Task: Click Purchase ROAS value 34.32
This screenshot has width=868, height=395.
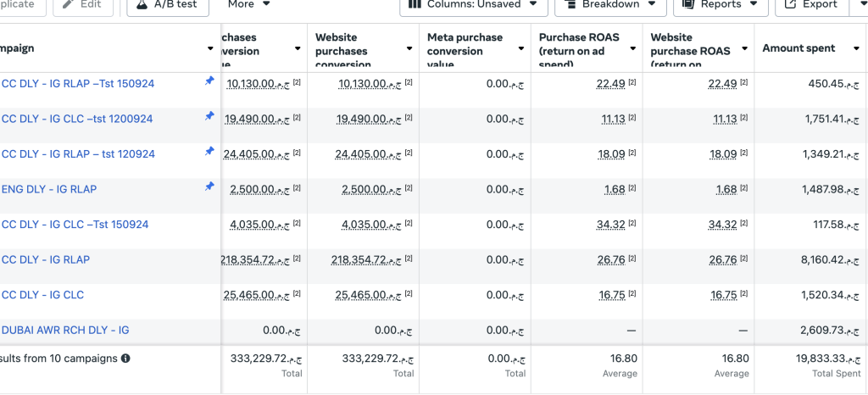Action: click(610, 225)
